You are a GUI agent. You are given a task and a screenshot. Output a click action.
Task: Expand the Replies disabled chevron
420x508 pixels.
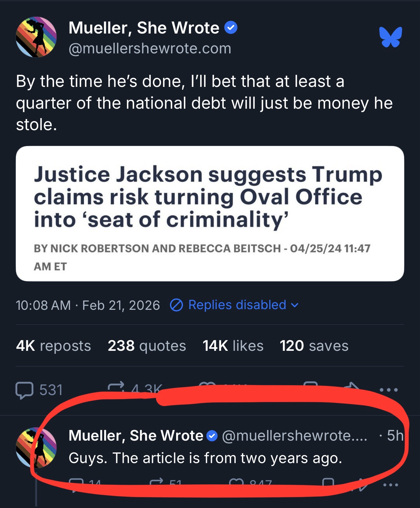(294, 305)
